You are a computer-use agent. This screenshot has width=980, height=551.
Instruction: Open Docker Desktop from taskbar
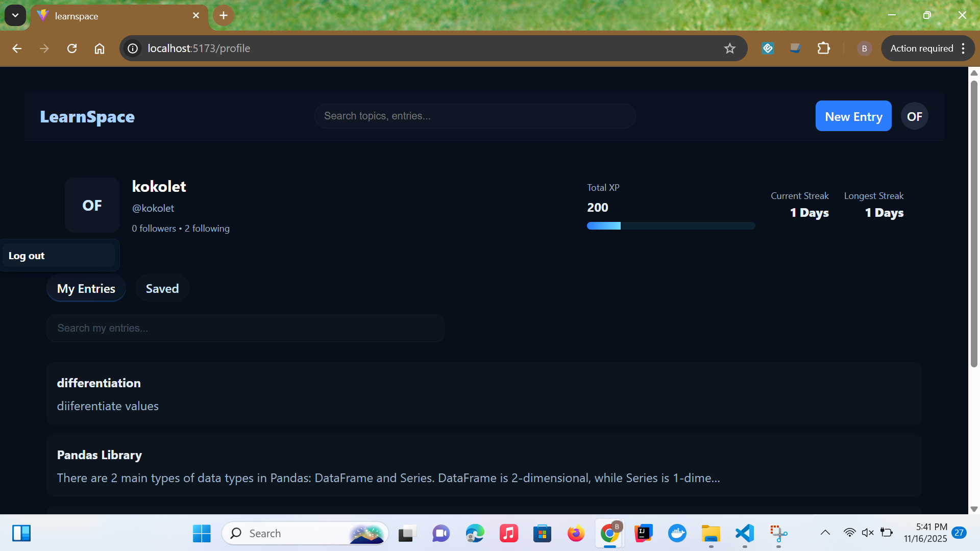click(x=677, y=534)
